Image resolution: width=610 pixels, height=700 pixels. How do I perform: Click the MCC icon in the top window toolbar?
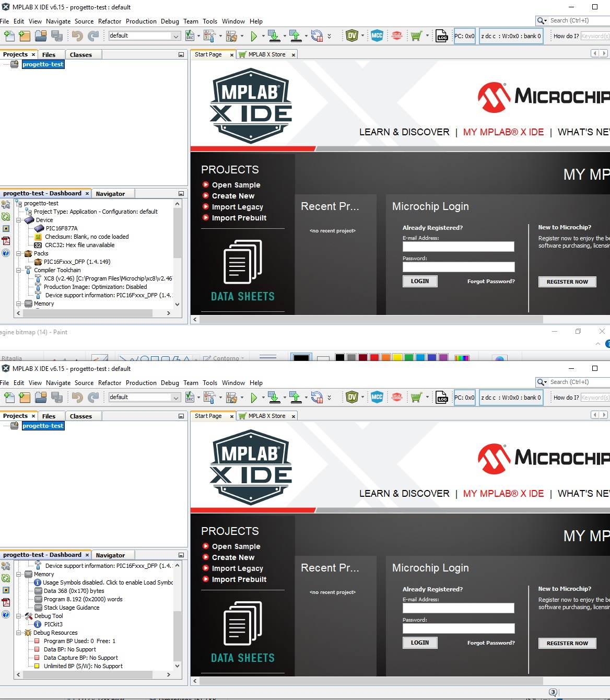(377, 36)
